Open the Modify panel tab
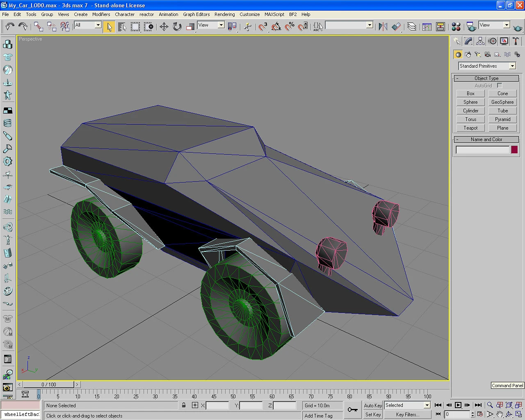The image size is (525, 420). tap(468, 41)
